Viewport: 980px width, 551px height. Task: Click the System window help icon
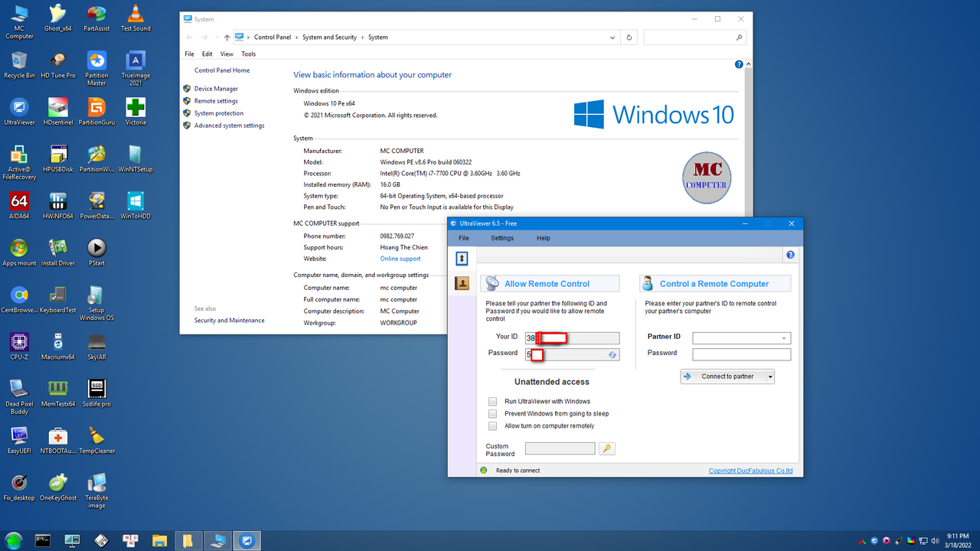739,65
